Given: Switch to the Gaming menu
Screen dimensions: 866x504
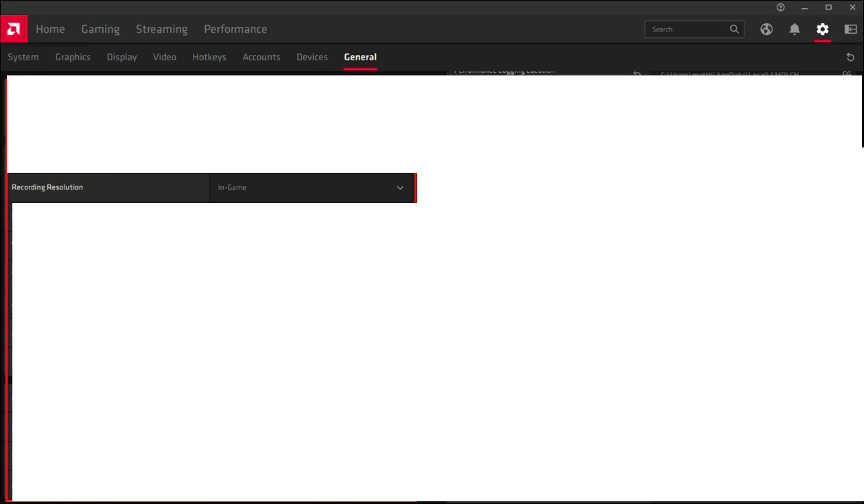Looking at the screenshot, I should click(x=100, y=29).
